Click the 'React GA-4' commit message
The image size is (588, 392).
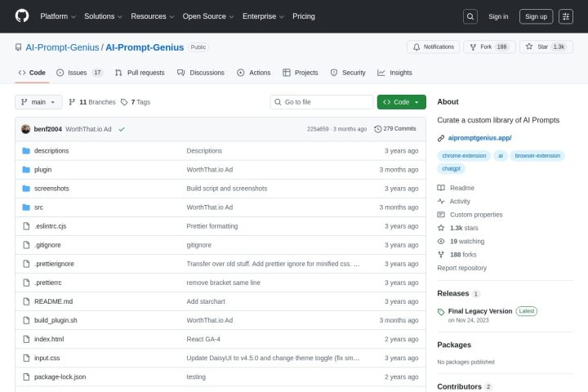[x=203, y=339]
